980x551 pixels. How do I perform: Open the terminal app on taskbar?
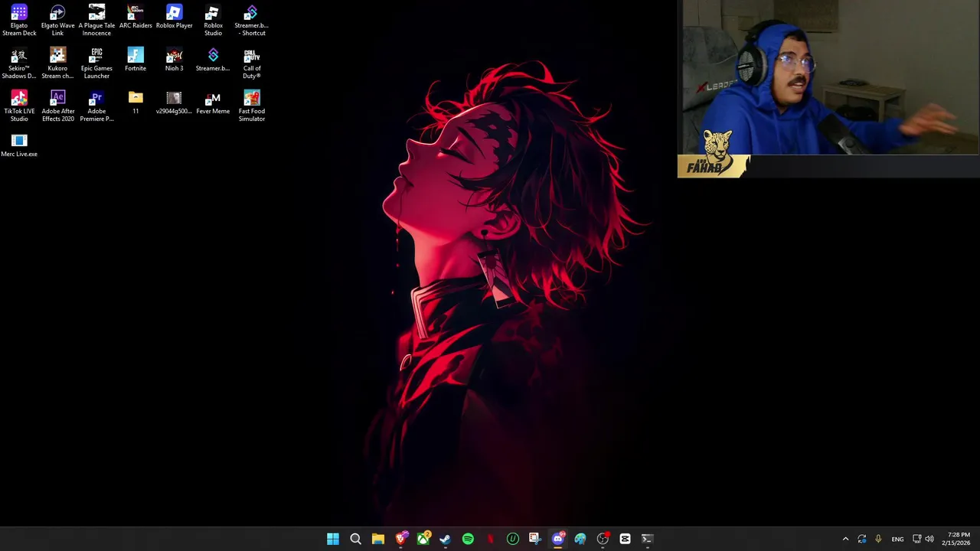(647, 539)
